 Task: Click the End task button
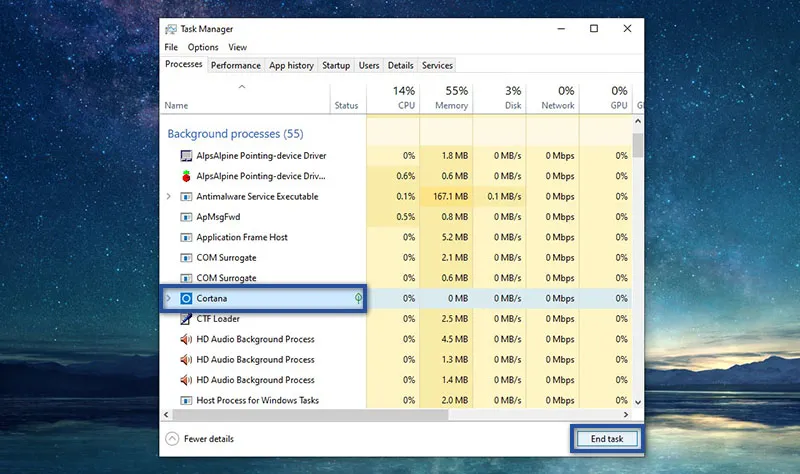tap(607, 439)
